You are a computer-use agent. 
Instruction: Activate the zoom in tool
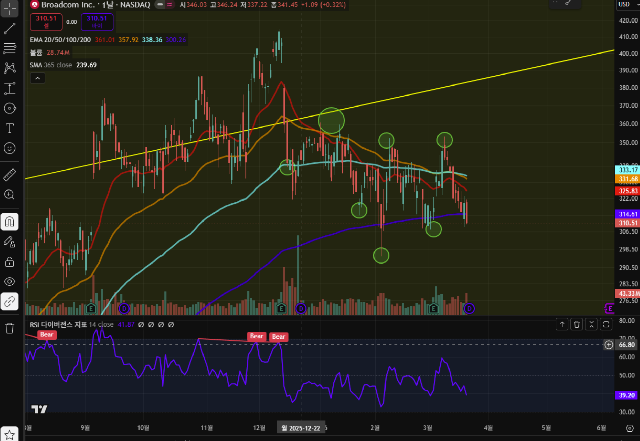pos(9,194)
